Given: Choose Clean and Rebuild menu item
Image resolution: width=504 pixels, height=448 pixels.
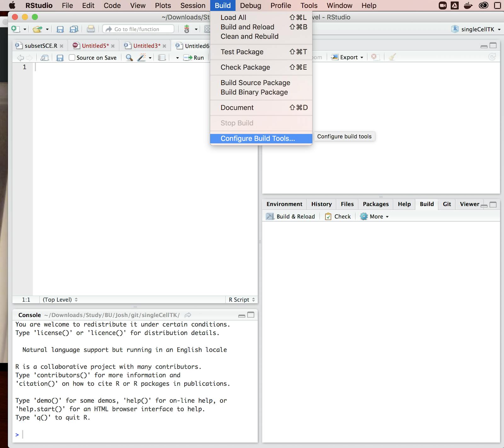Looking at the screenshot, I should [261, 37].
